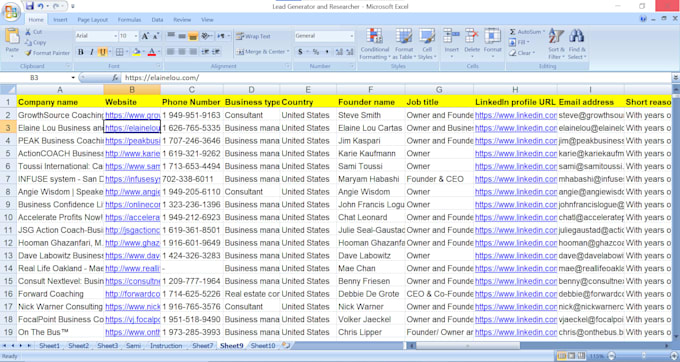680x362 pixels.
Task: Switch to the Formulas ribbon tab
Action: click(x=129, y=20)
